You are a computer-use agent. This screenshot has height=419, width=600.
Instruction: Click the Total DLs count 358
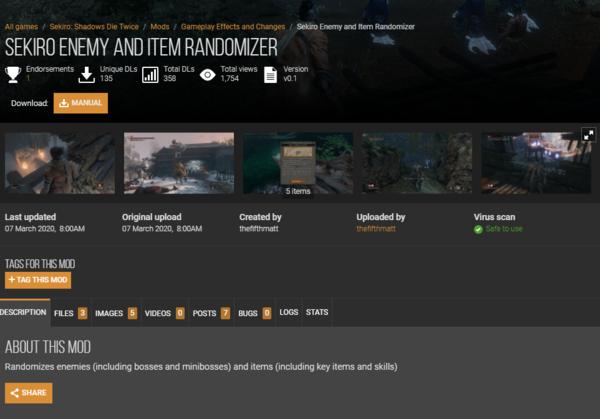pos(170,78)
